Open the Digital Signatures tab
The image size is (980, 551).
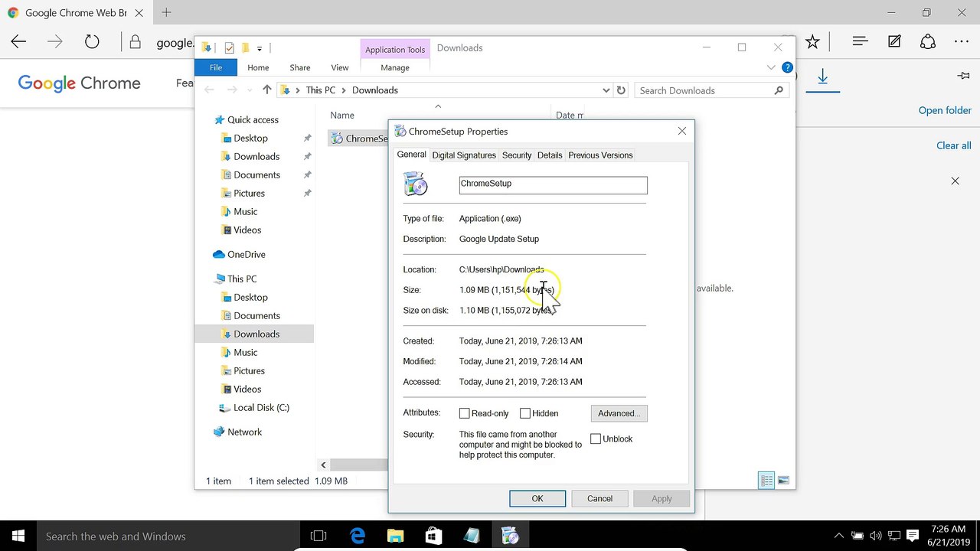coord(464,155)
